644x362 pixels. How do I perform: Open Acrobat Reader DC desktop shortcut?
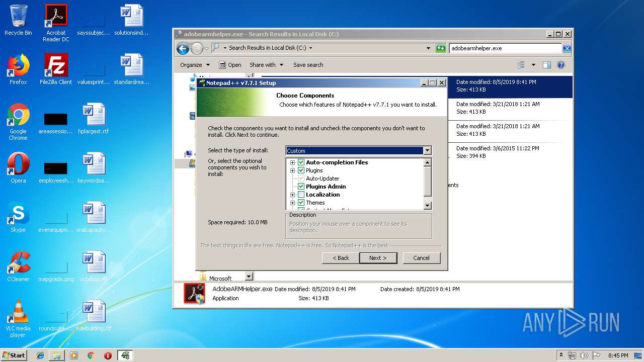[56, 23]
